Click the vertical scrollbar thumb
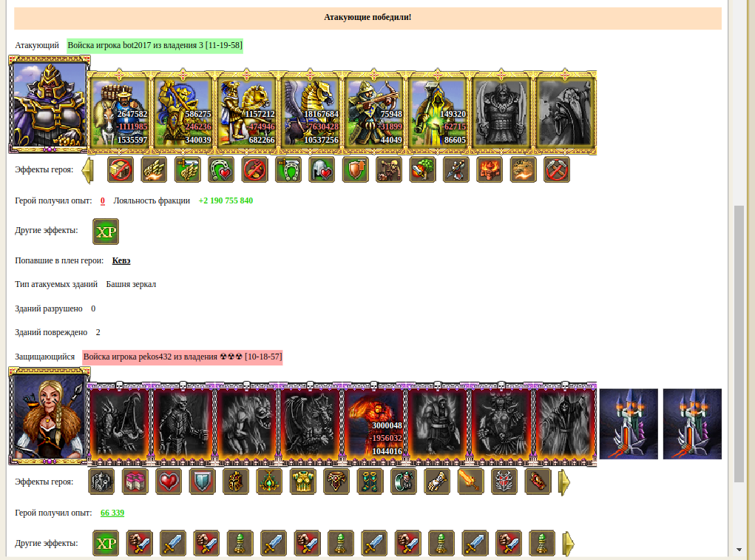Viewport: 755px width, 560px height. point(739,344)
